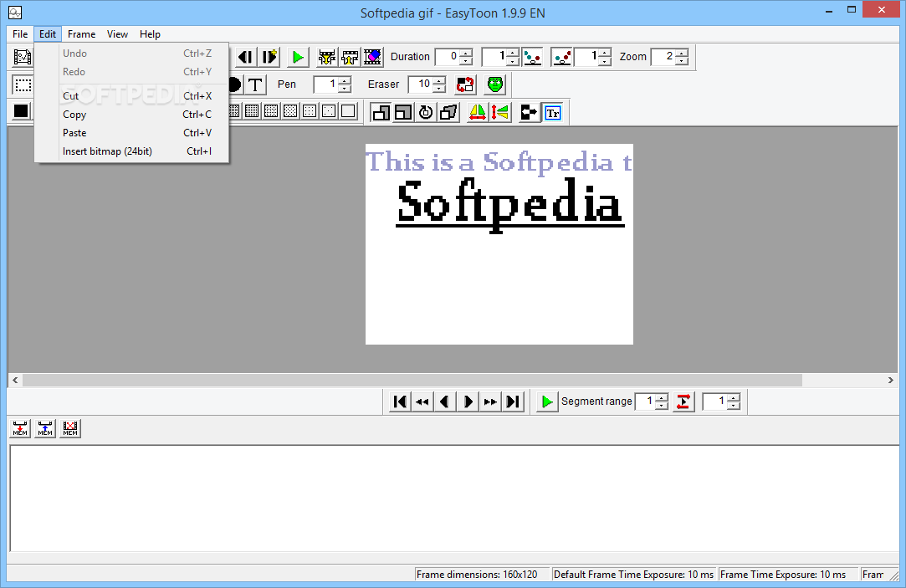Viewport: 906px width, 588px height.
Task: Decrease the Pen size
Action: [x=345, y=89]
